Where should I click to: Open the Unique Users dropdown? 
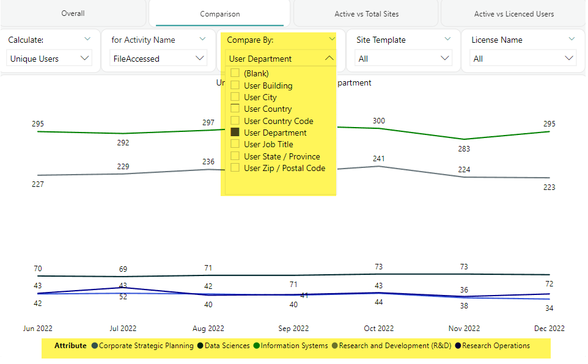point(49,59)
